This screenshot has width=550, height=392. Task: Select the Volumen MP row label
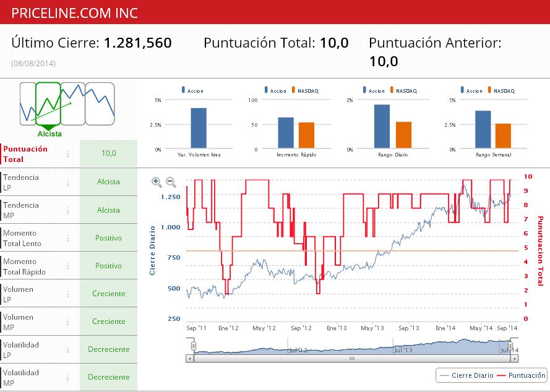click(x=18, y=322)
